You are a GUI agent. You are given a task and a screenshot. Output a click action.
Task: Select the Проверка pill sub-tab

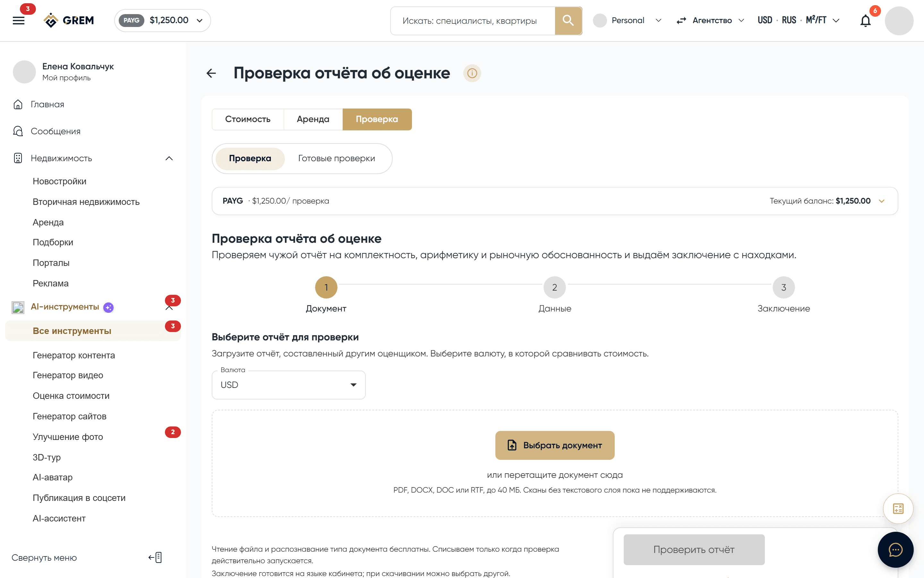coord(250,158)
